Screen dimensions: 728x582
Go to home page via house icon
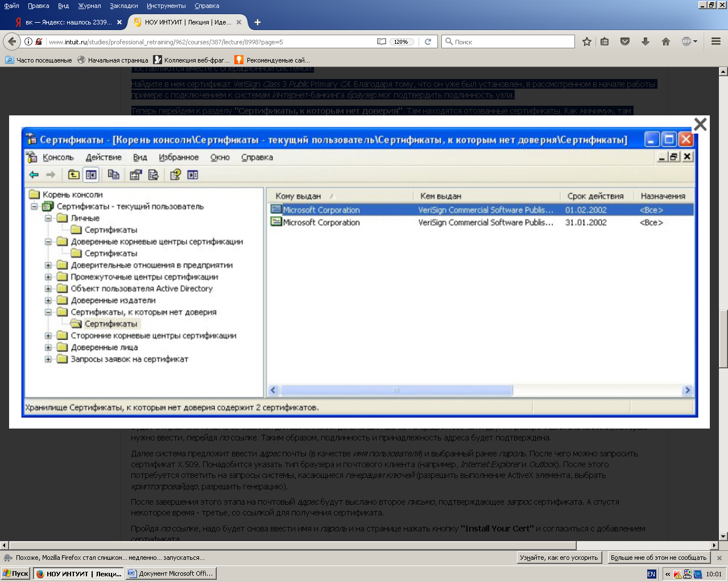point(666,41)
